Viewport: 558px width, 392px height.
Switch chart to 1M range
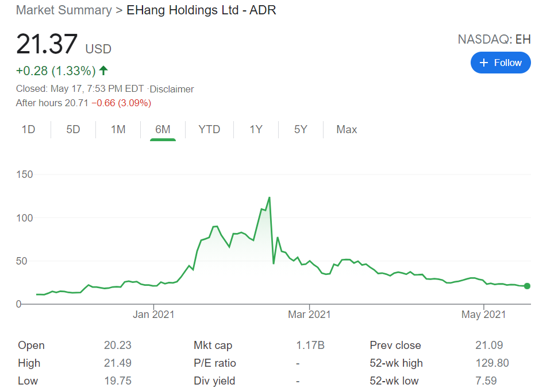pyautogui.click(x=118, y=129)
